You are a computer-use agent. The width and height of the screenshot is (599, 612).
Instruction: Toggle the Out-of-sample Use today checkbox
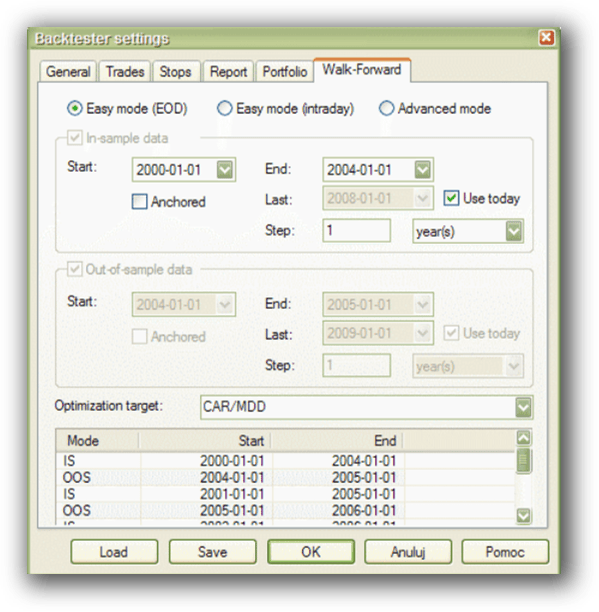pyautogui.click(x=451, y=333)
